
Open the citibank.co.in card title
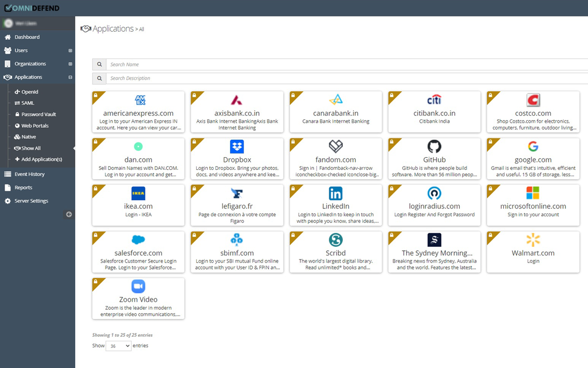435,113
